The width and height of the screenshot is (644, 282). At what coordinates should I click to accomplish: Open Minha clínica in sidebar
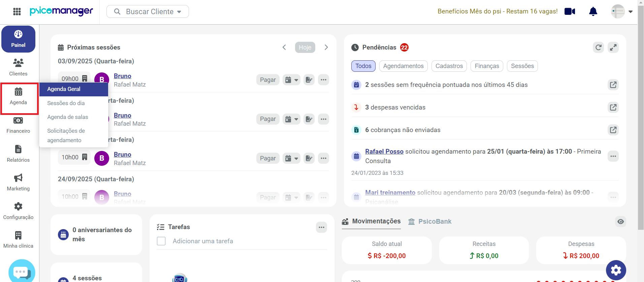(18, 240)
